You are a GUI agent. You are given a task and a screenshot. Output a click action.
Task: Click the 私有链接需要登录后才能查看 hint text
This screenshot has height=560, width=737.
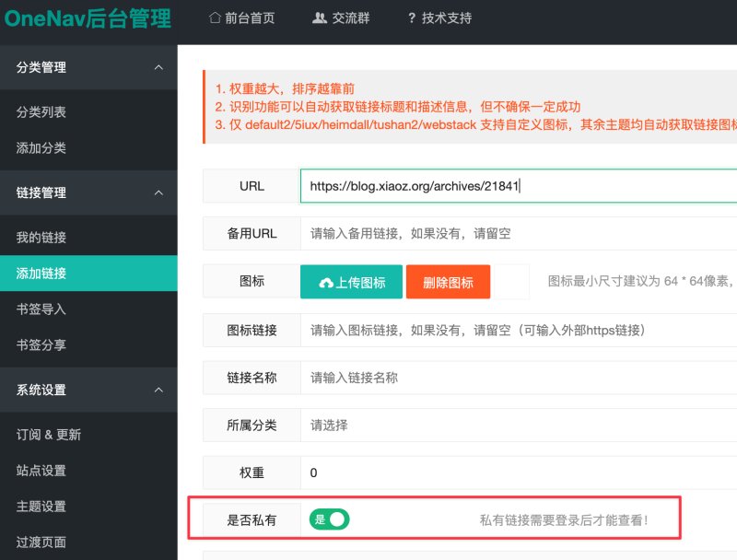pyautogui.click(x=564, y=520)
